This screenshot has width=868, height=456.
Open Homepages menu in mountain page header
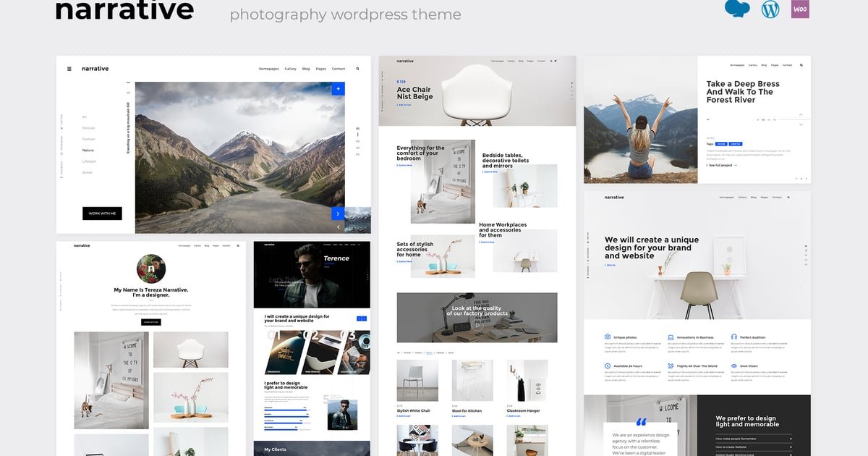click(x=268, y=69)
